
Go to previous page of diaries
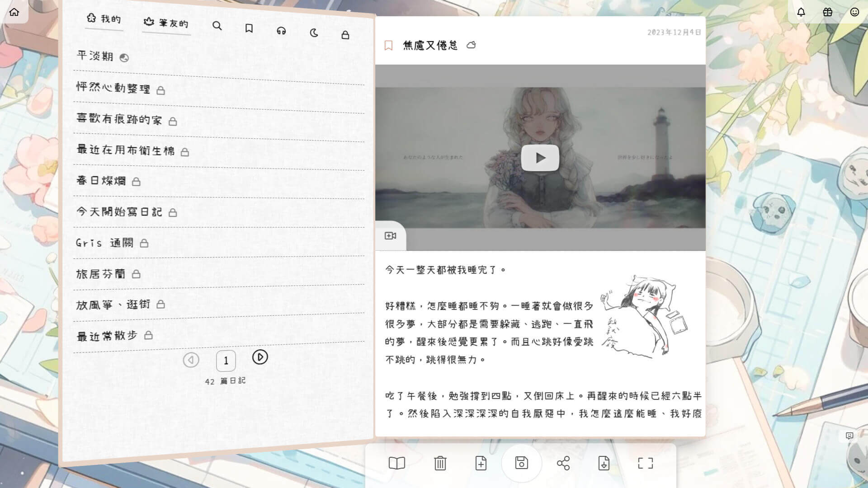click(191, 360)
